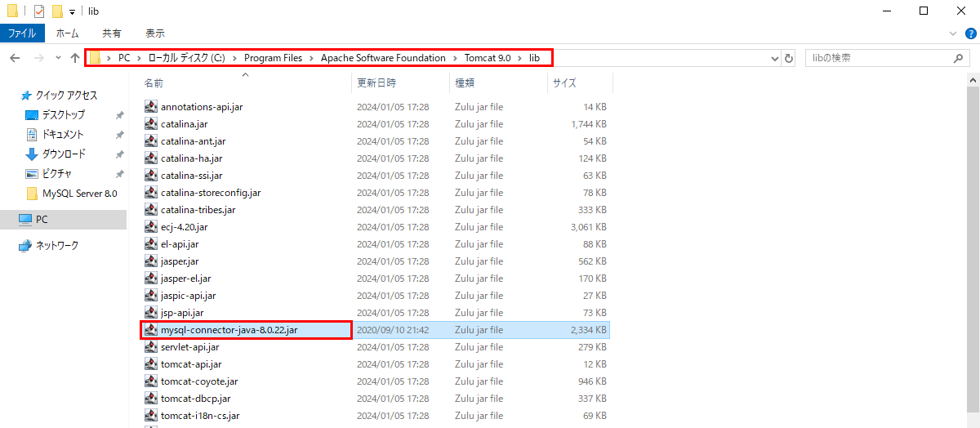This screenshot has width=980, height=428.
Task: Click the catalina-ha.jar file icon
Action: [x=150, y=158]
